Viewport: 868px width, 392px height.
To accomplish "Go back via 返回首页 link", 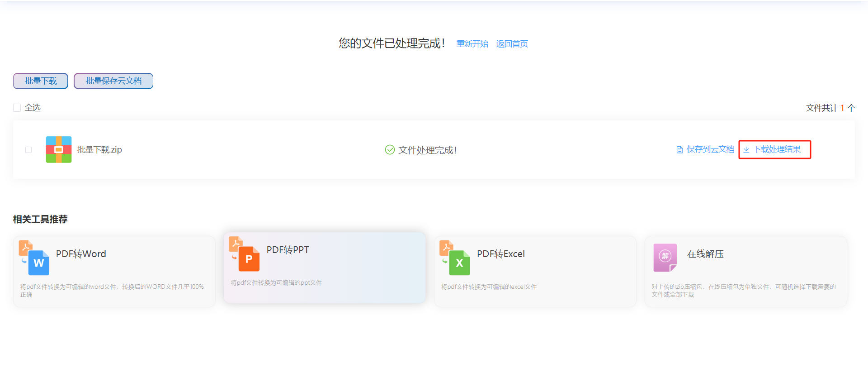I will click(x=512, y=44).
